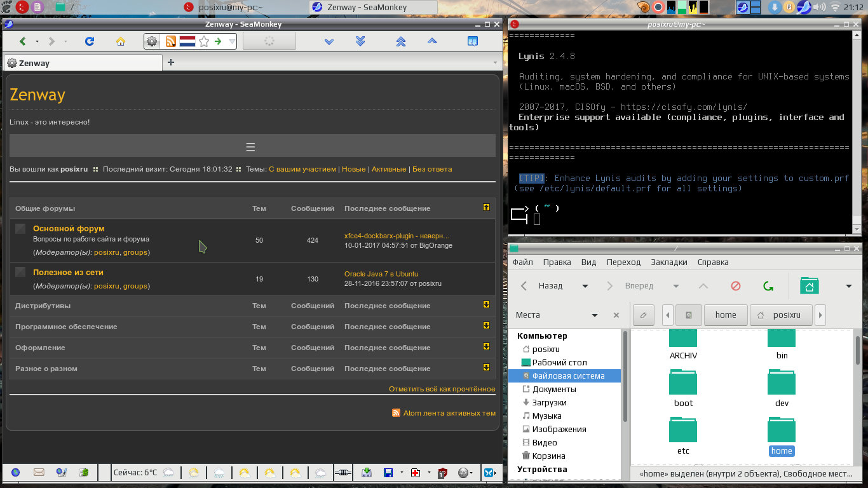Open Закладки menu in file manager
Viewport: 868px width, 488px height.
pyautogui.click(x=669, y=262)
